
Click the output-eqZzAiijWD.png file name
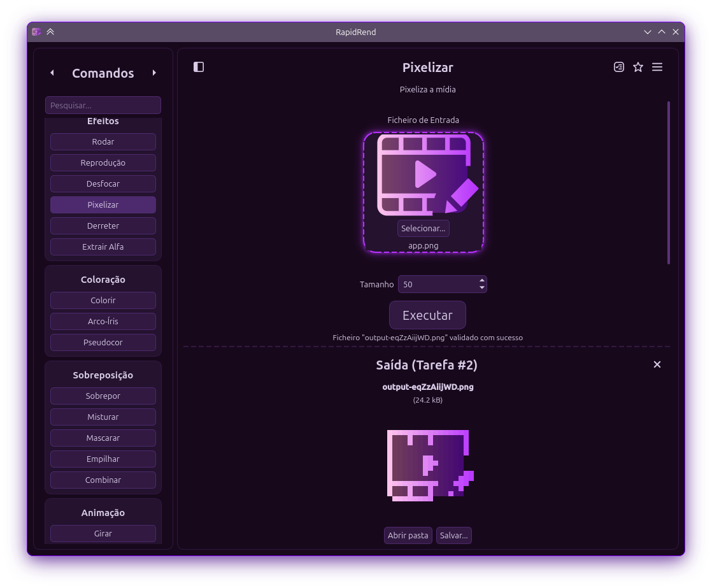pos(428,387)
